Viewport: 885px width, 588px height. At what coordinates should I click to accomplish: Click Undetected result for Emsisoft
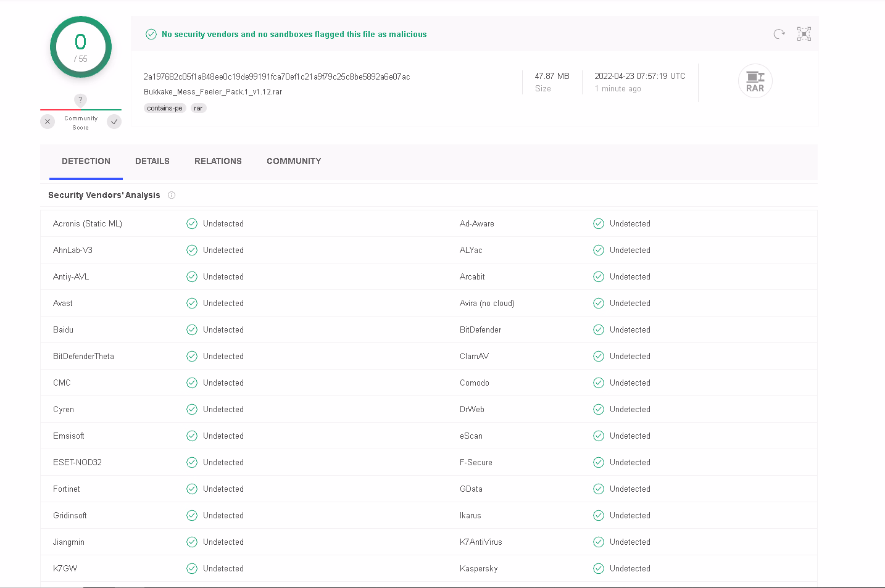[223, 436]
